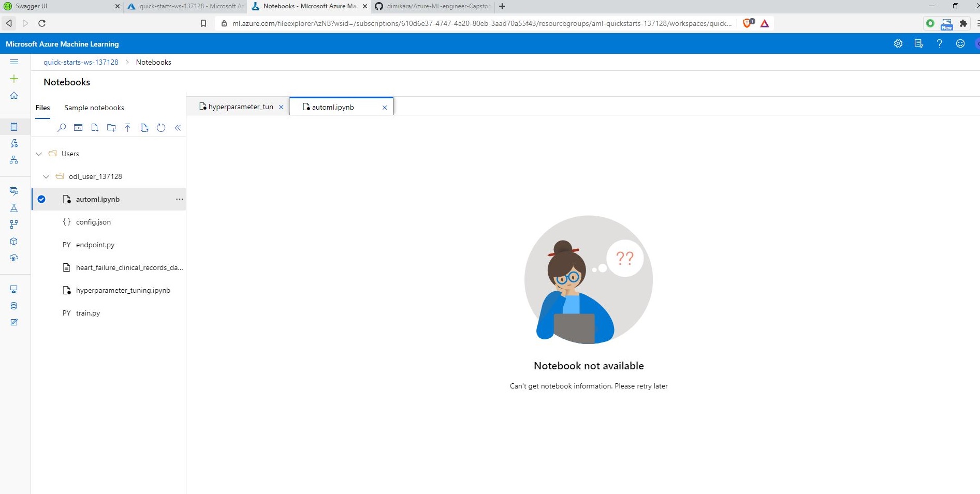Click the upload files arrow icon

click(128, 128)
